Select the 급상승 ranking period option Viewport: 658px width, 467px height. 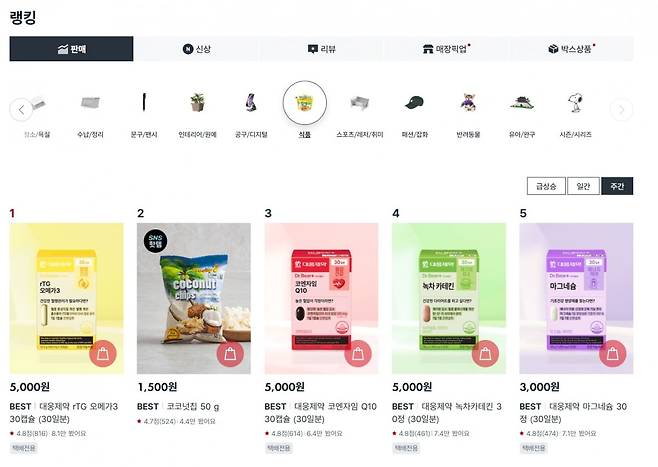tap(546, 186)
